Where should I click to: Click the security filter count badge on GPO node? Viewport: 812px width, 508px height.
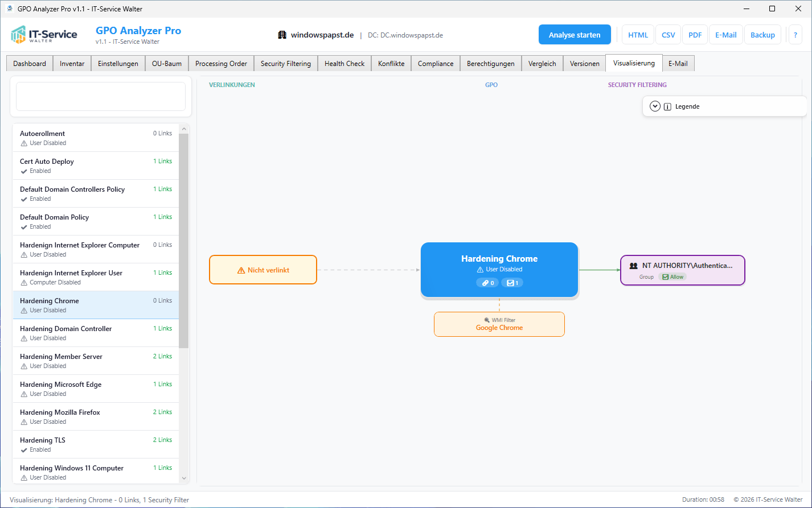pyautogui.click(x=512, y=283)
